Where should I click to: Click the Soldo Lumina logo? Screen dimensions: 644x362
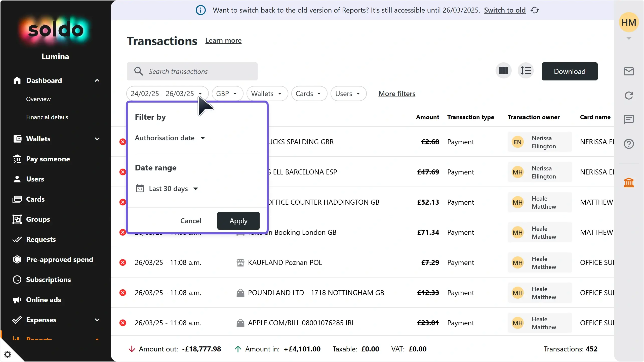[x=55, y=30]
